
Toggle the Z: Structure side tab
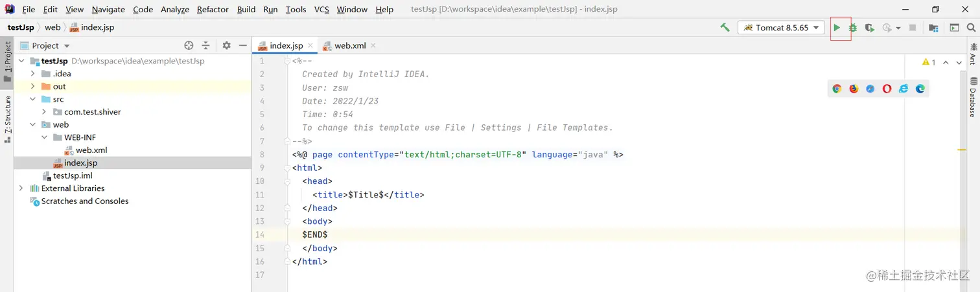point(8,120)
